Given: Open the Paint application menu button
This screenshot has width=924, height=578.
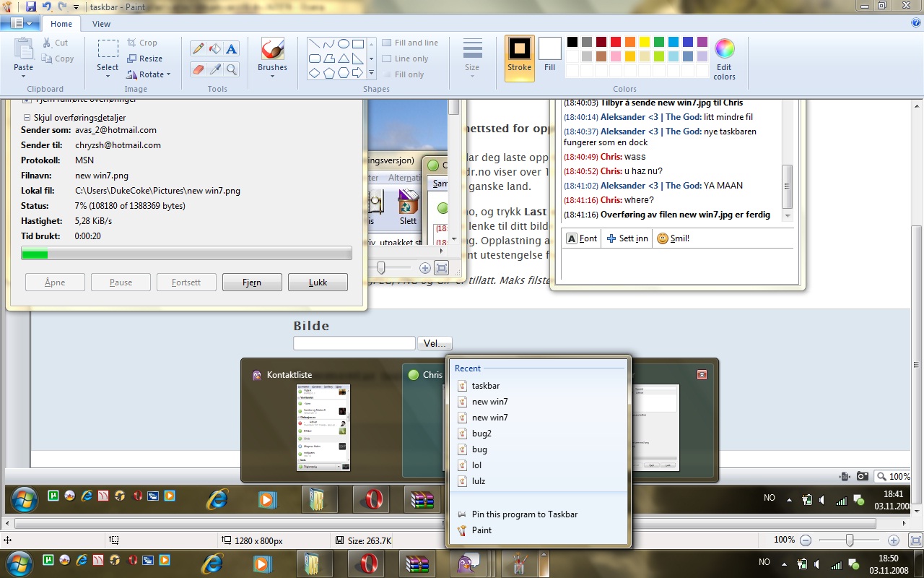Looking at the screenshot, I should point(19,23).
